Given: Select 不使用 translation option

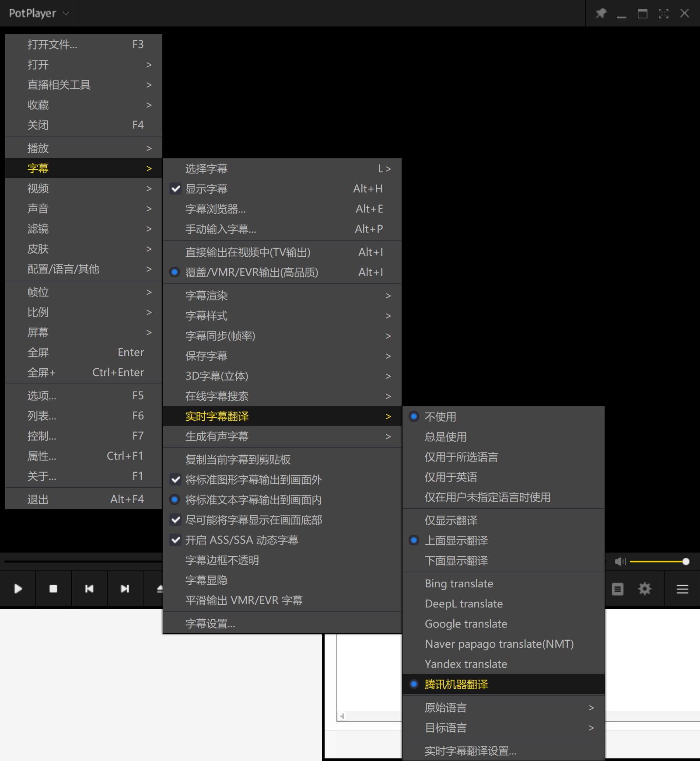Looking at the screenshot, I should pyautogui.click(x=504, y=417).
